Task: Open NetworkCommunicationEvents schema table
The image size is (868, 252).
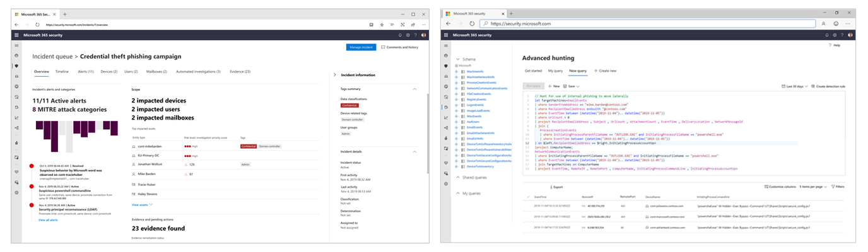Action: click(488, 88)
